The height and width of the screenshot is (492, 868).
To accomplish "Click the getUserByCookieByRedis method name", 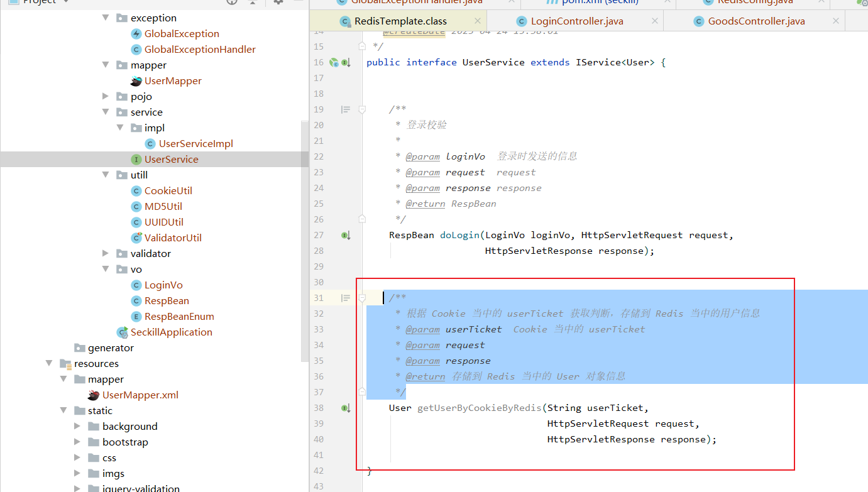I will [479, 408].
